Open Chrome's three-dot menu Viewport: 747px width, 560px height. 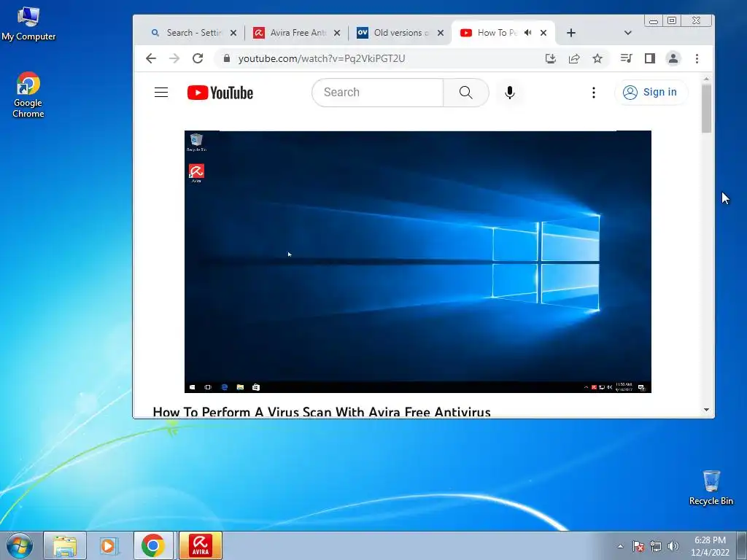697,58
